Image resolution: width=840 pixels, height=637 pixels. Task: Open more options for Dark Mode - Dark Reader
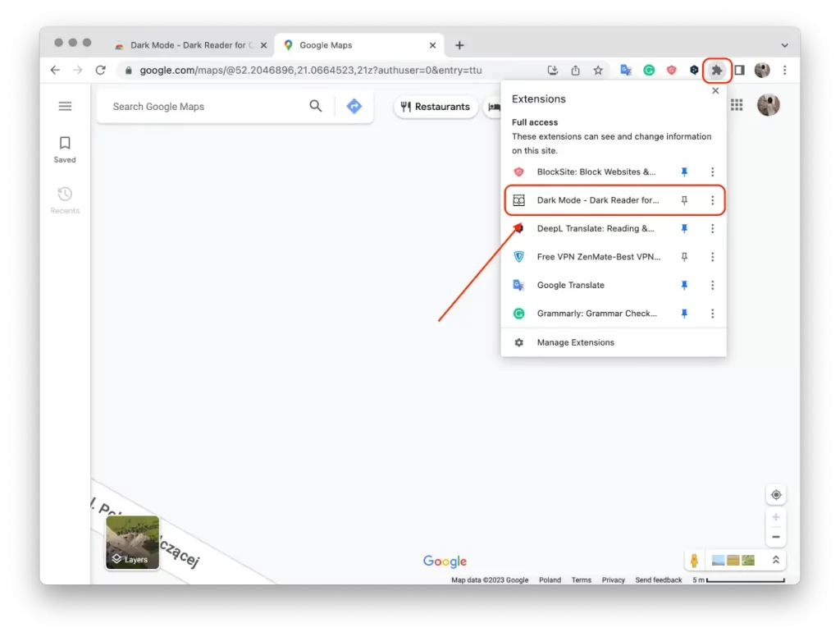coord(713,200)
